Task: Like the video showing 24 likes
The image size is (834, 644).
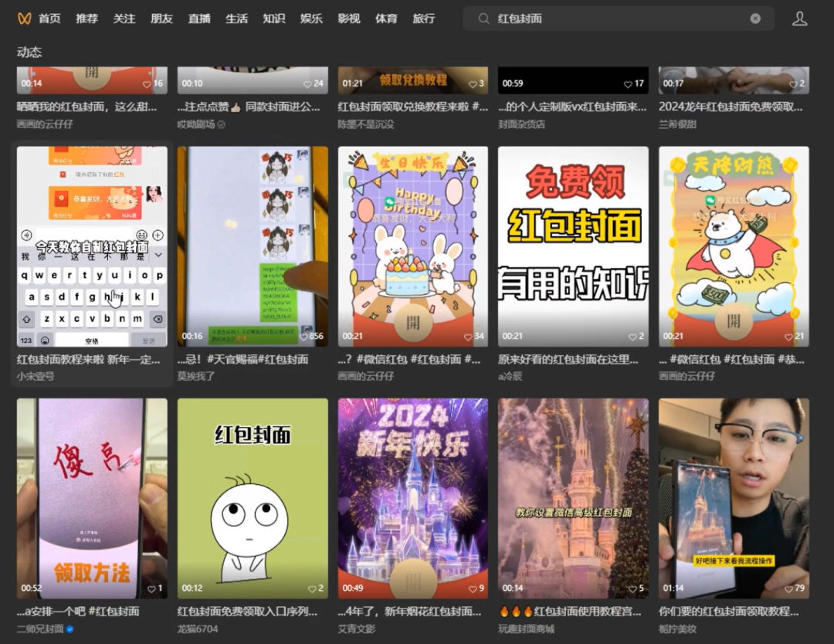Action: tap(307, 84)
